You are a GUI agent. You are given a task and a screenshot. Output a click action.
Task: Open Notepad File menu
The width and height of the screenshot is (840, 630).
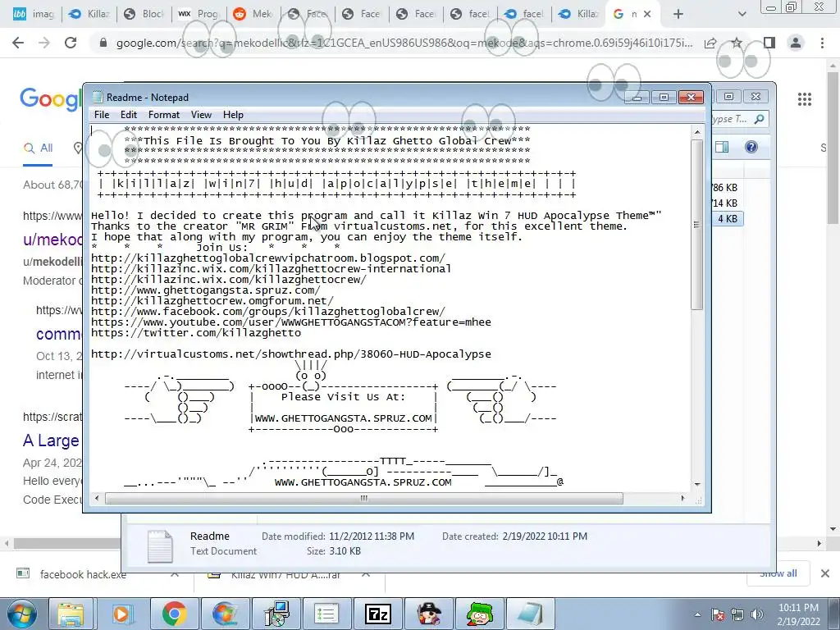[x=102, y=115]
